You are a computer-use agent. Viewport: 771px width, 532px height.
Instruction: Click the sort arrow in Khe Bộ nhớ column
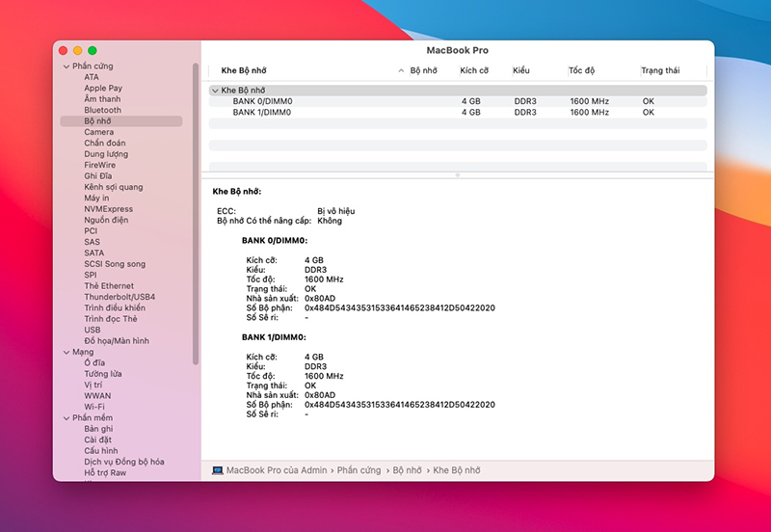tap(401, 70)
